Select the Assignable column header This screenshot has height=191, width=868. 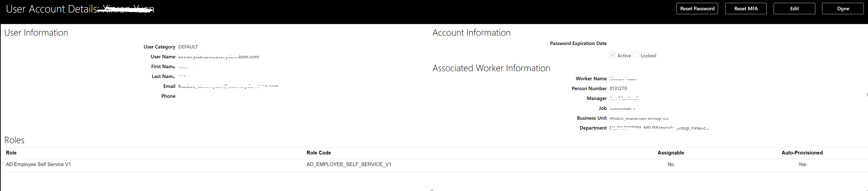[x=670, y=153]
